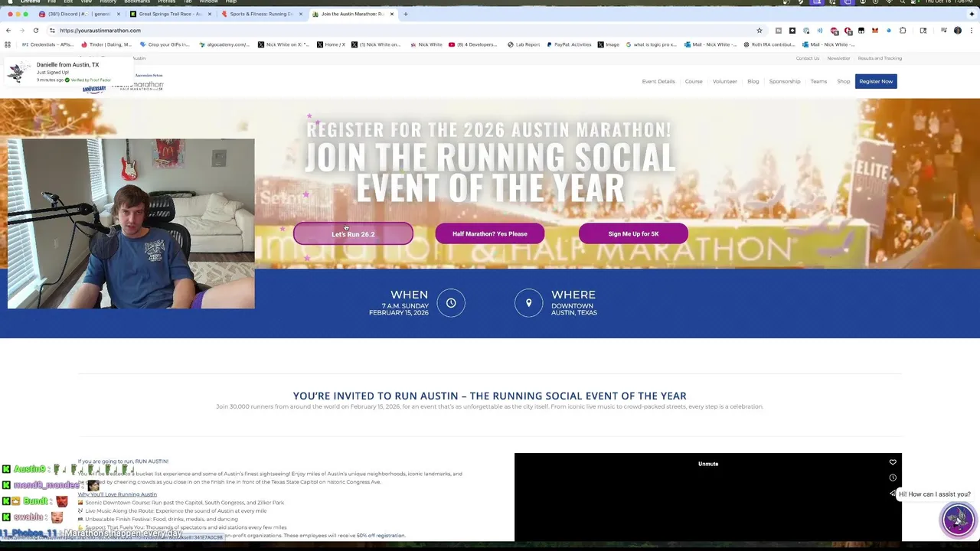The height and width of the screenshot is (551, 980).
Task: Open site information icon in address bar
Action: click(52, 31)
